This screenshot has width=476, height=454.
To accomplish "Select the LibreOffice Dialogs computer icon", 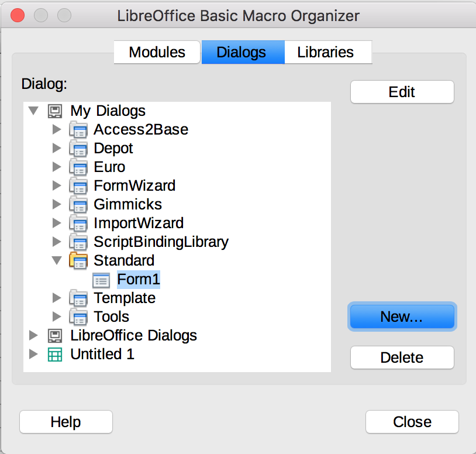I will [x=55, y=336].
